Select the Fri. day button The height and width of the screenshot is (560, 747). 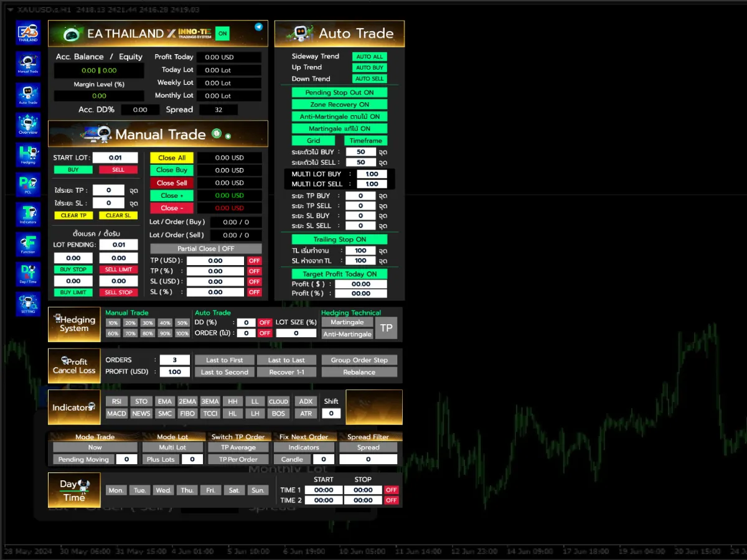coord(210,490)
